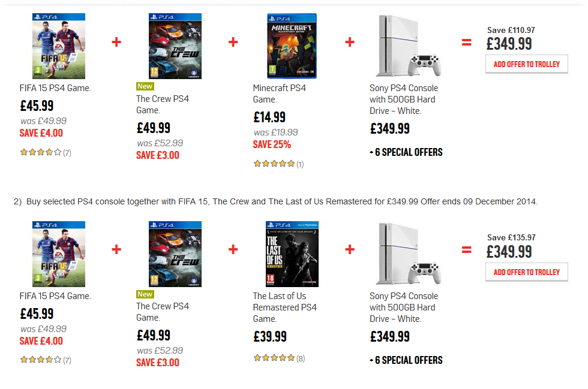Expand 6 Special Offers in the top offer
The image size is (588, 389).
click(406, 152)
